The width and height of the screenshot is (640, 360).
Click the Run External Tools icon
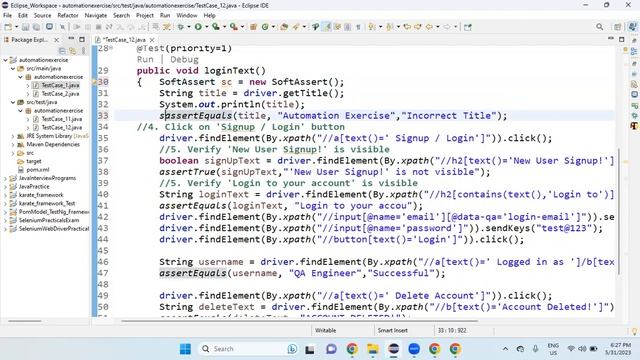click(233, 27)
